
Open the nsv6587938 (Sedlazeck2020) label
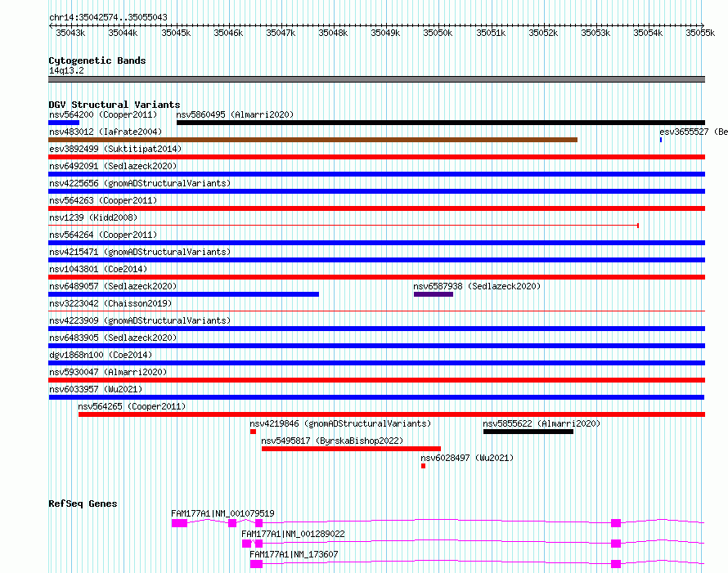point(477,286)
